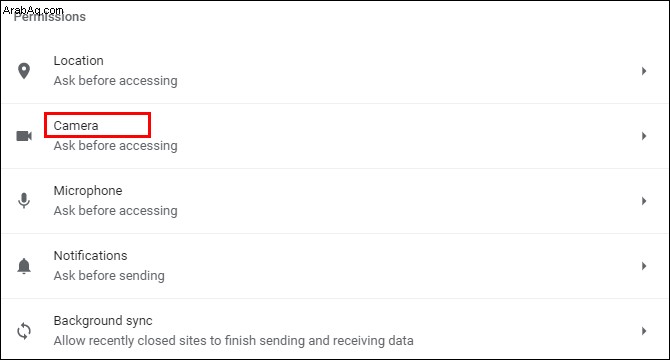Click 'Ask before accessing' under Camera
The height and width of the screenshot is (360, 670).
(115, 146)
